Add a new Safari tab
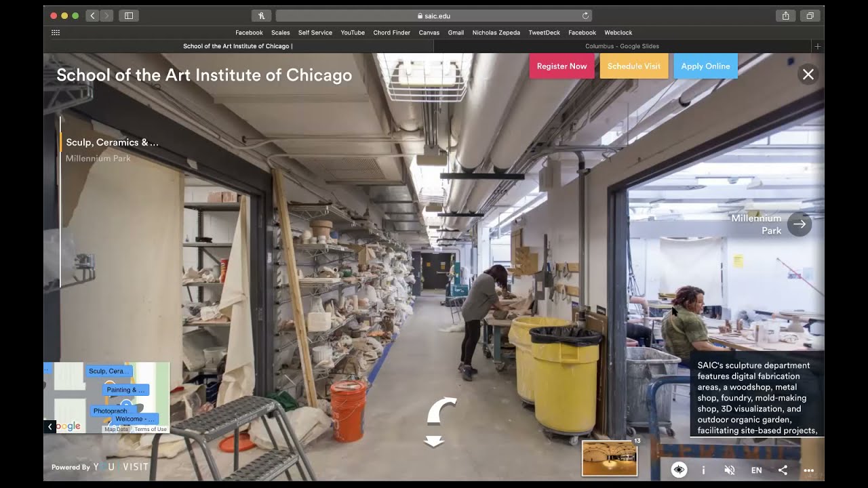The image size is (868, 488). (x=818, y=46)
